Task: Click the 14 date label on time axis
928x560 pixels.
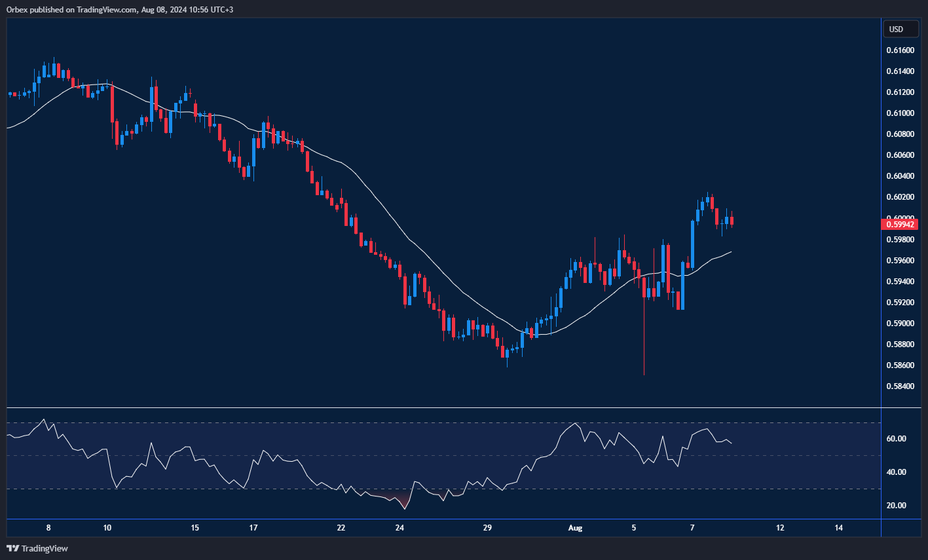Action: coord(839,528)
